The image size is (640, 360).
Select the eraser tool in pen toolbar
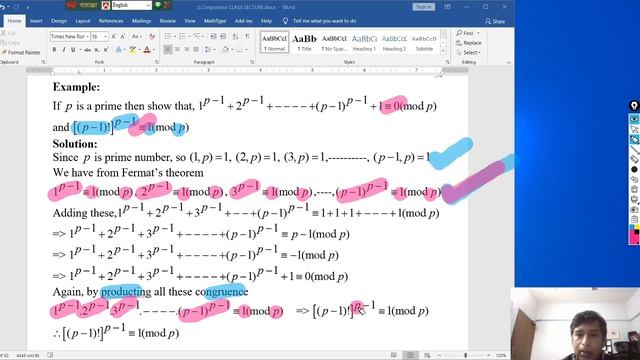pyautogui.click(x=634, y=159)
